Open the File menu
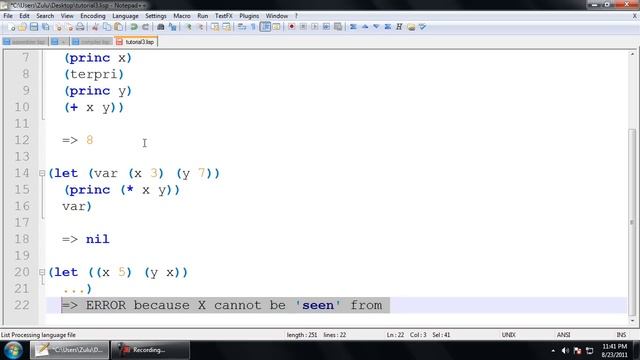The height and width of the screenshot is (360, 640). tap(8, 16)
